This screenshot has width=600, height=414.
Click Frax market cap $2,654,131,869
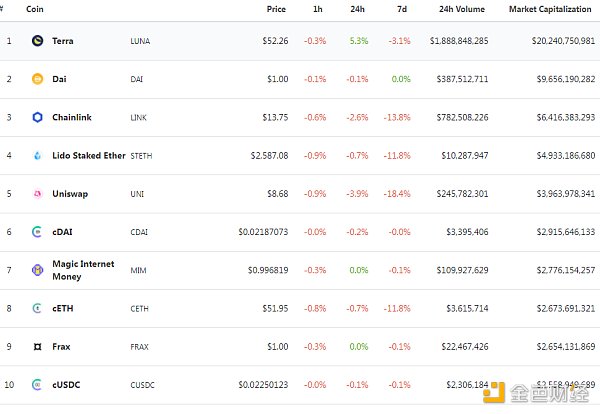[x=566, y=347]
